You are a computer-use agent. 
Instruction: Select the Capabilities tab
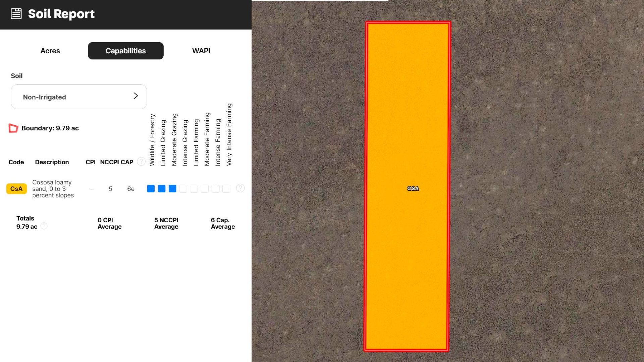pyautogui.click(x=125, y=51)
